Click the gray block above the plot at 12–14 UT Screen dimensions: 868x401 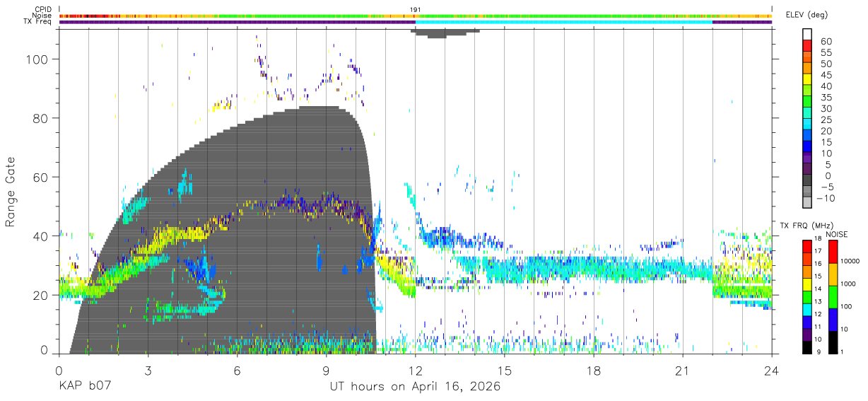click(x=445, y=33)
